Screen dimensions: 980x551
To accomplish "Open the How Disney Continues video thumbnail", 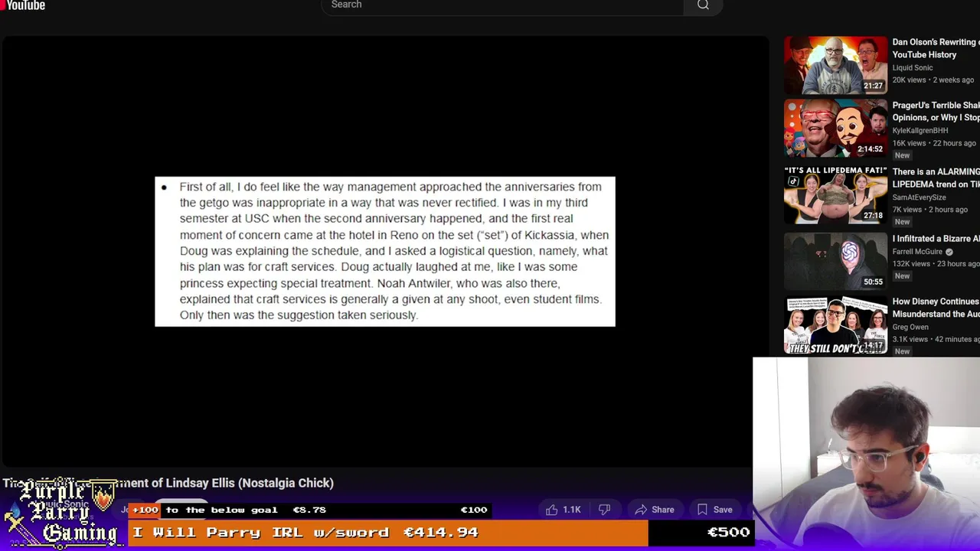I will (x=835, y=324).
